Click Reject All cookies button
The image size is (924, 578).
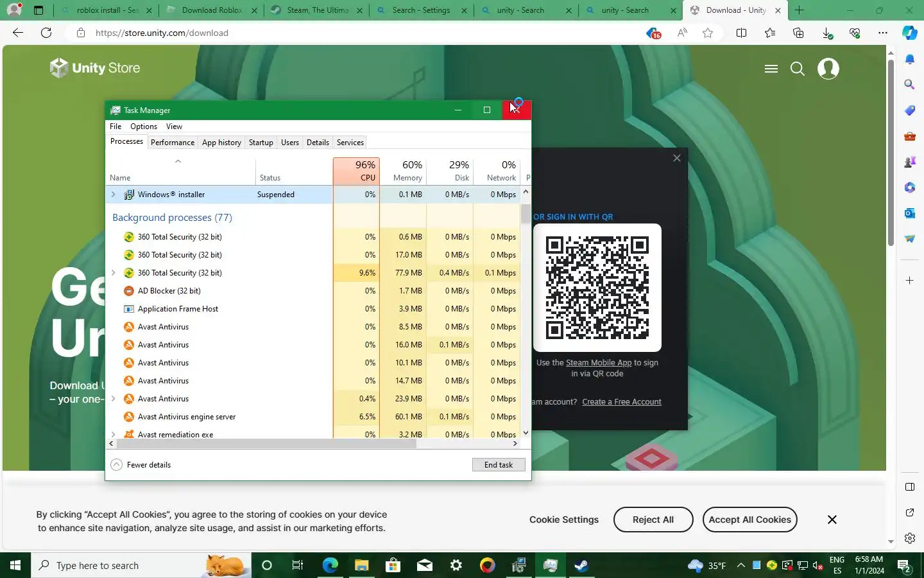pyautogui.click(x=653, y=520)
